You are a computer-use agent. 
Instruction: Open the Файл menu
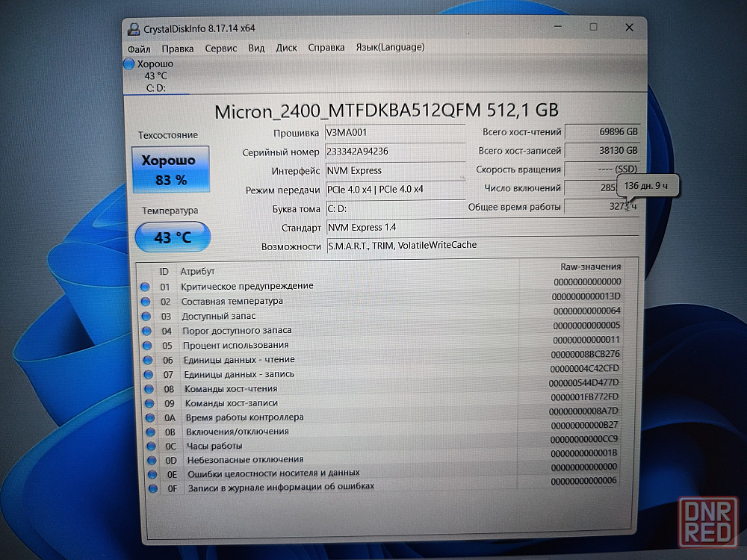point(139,49)
